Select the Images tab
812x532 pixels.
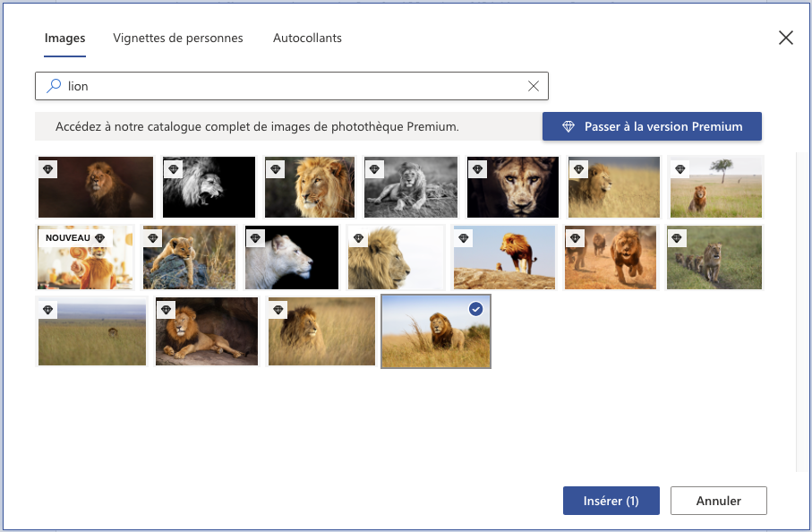64,38
